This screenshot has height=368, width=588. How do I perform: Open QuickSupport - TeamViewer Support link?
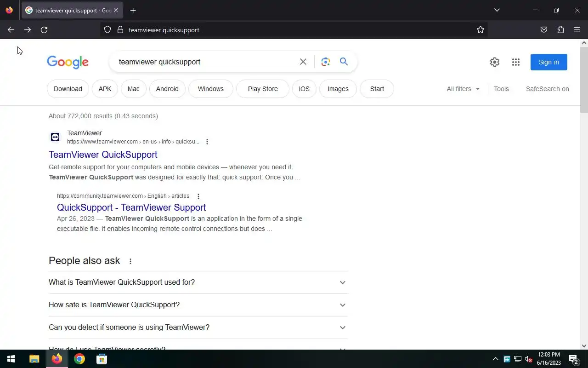pyautogui.click(x=131, y=207)
